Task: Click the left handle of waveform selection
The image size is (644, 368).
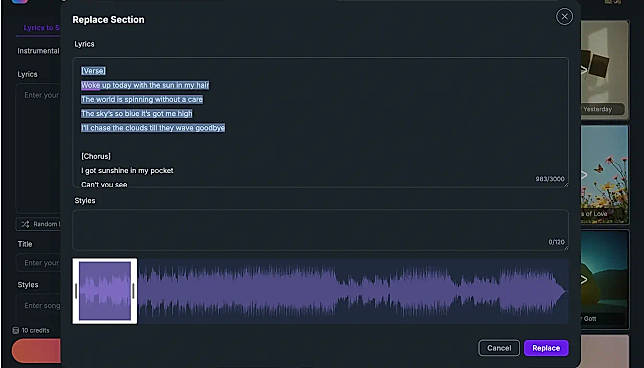Action: coord(76,291)
